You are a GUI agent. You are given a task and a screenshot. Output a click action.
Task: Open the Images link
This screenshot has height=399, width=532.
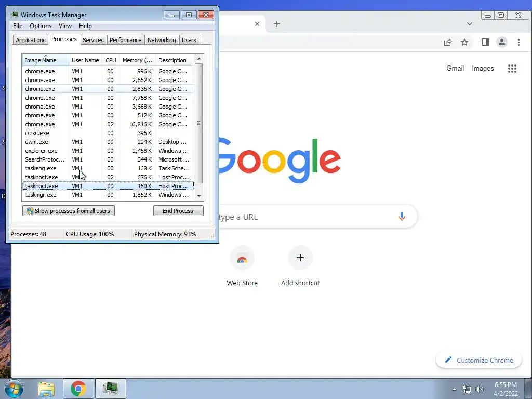(x=483, y=68)
